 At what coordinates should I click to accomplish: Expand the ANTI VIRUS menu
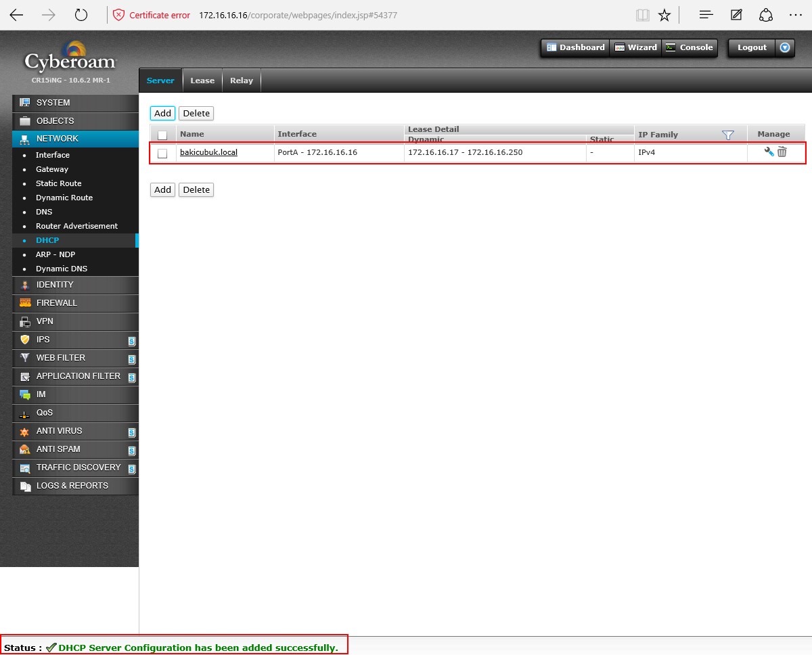click(x=75, y=431)
